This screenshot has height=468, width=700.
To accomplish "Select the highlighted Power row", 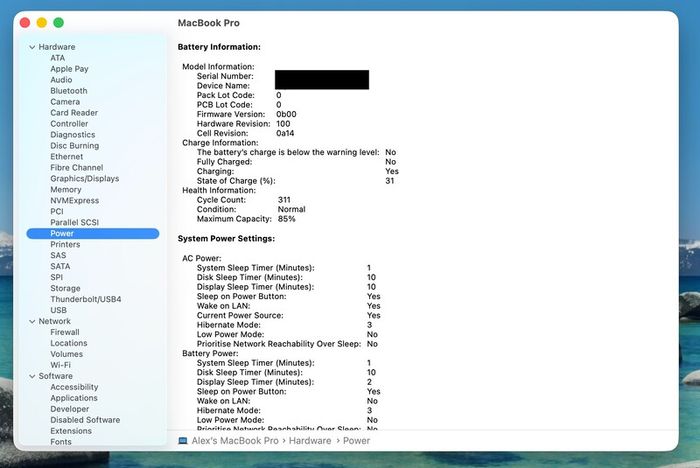I will pyautogui.click(x=93, y=234).
